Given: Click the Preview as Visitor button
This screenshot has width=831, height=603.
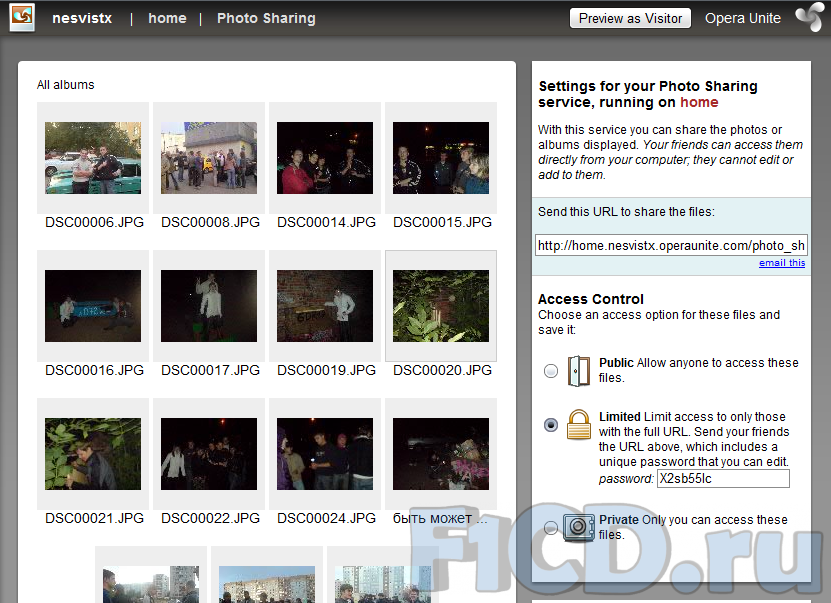Looking at the screenshot, I should [x=630, y=18].
